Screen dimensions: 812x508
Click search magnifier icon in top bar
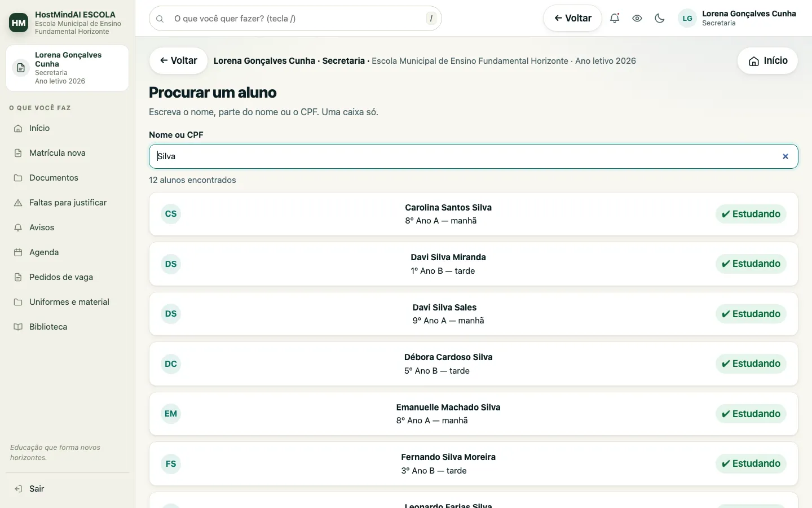point(160,19)
